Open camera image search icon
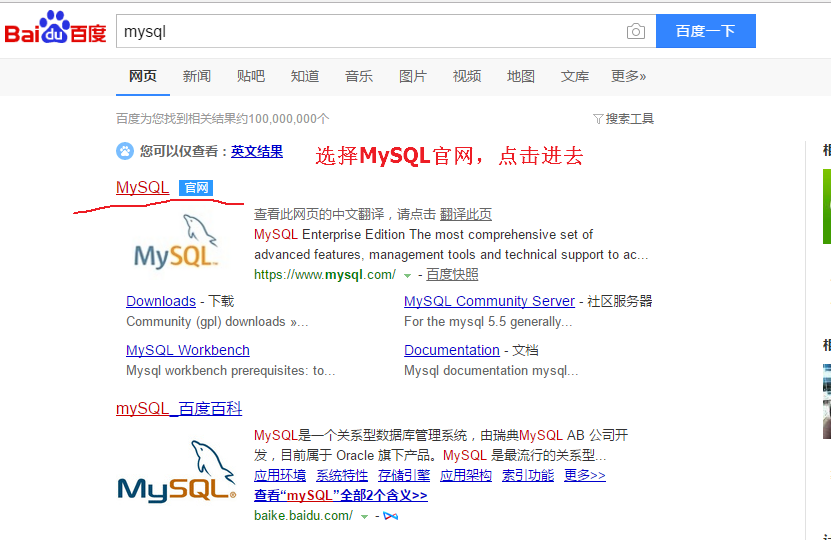831x540 pixels. coord(635,31)
